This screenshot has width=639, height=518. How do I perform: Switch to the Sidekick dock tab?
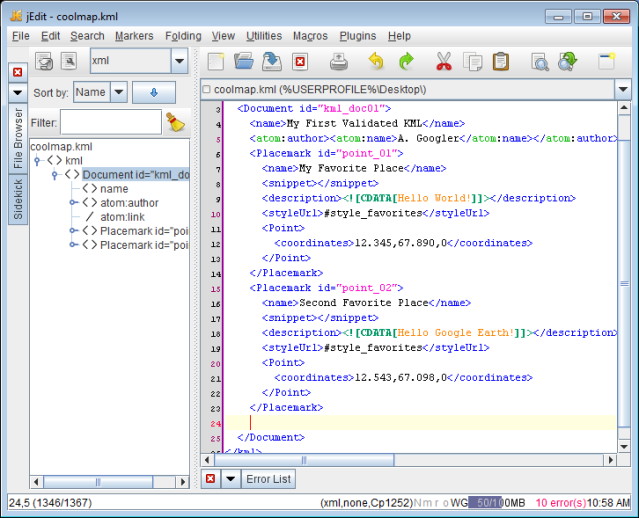18,199
